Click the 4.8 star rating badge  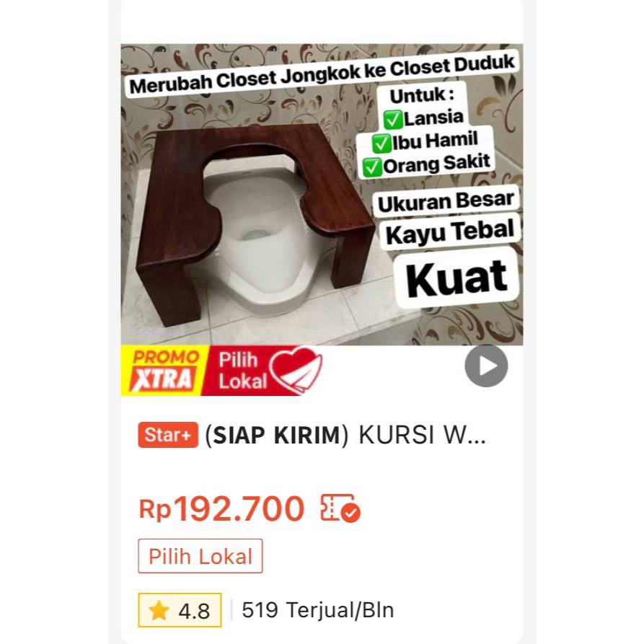pyautogui.click(x=180, y=610)
